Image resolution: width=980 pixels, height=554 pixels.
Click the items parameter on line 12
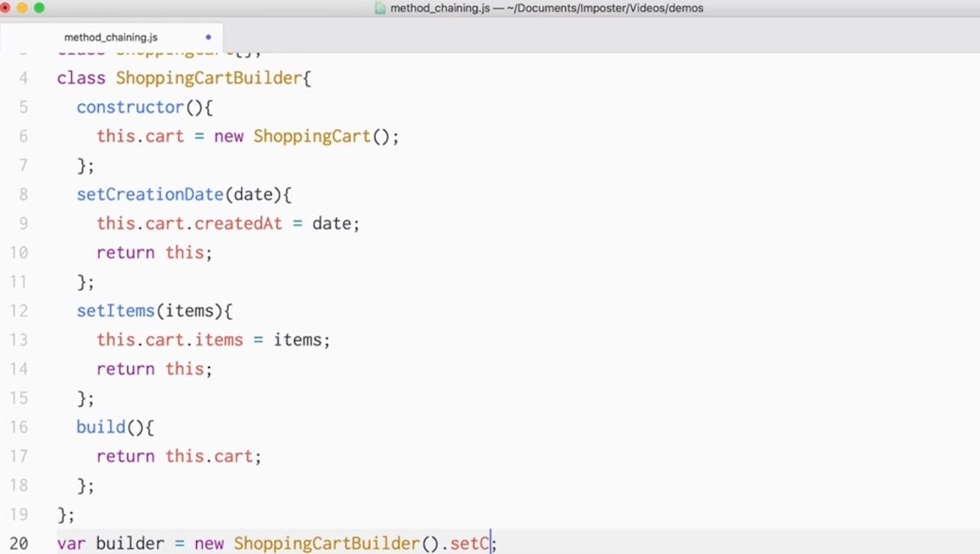click(x=190, y=310)
